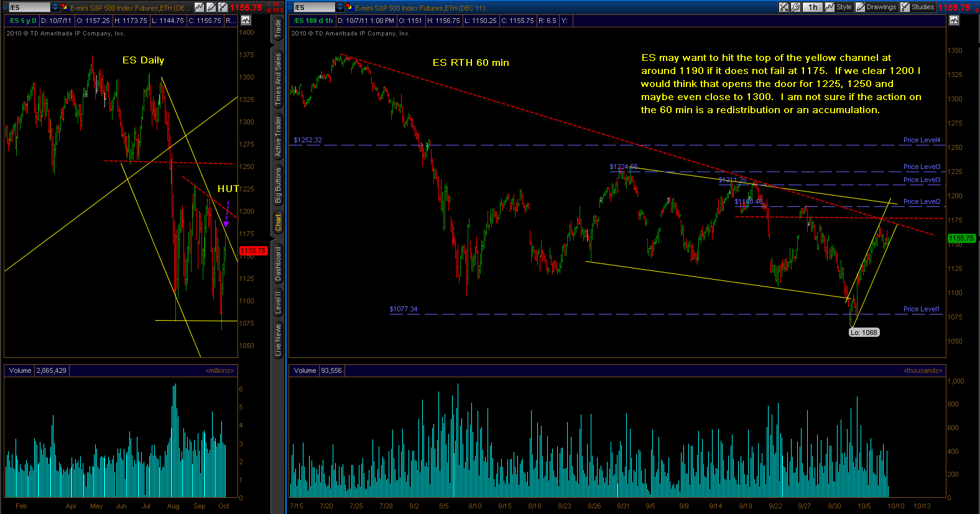Click the E-mini S&P 500 description in hourly header
The image size is (980, 514).
[x=420, y=7]
